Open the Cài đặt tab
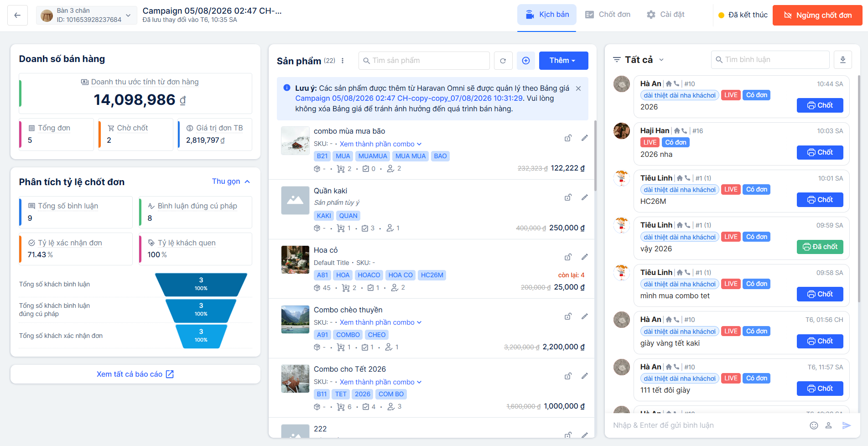Image resolution: width=868 pixels, height=446 pixels. [665, 15]
